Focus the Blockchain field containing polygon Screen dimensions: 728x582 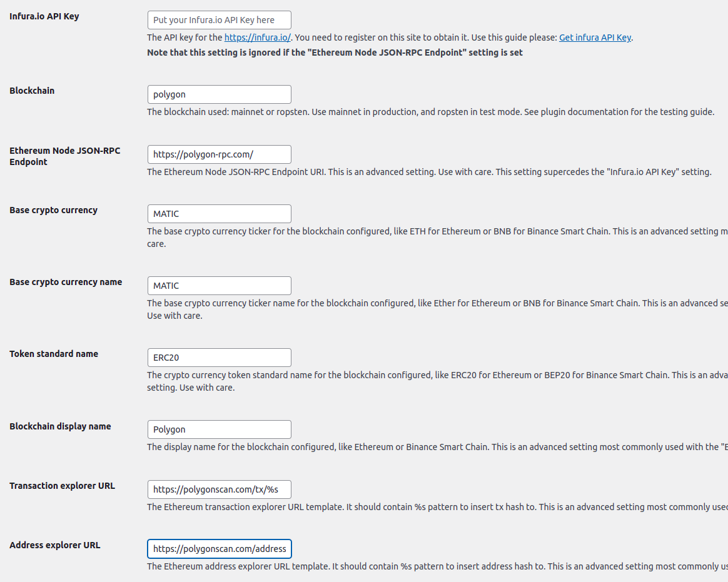219,94
